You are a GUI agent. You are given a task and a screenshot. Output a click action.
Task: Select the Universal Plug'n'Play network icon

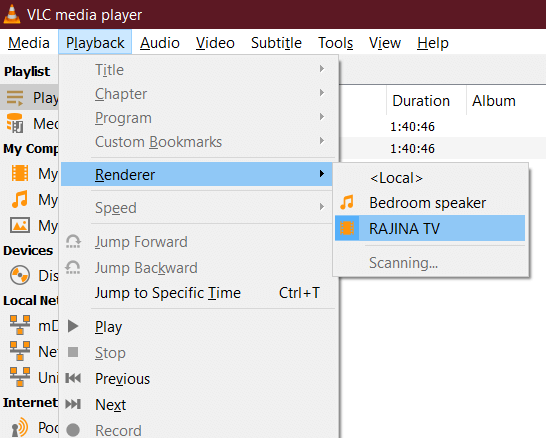(20, 377)
